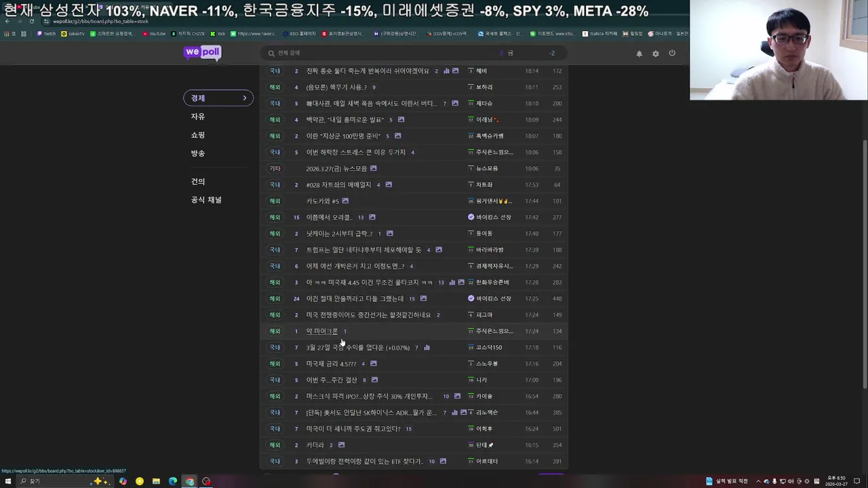The width and height of the screenshot is (868, 488).
Task: Open post 이란 "지상군 100만명 준비"
Action: tap(342, 136)
